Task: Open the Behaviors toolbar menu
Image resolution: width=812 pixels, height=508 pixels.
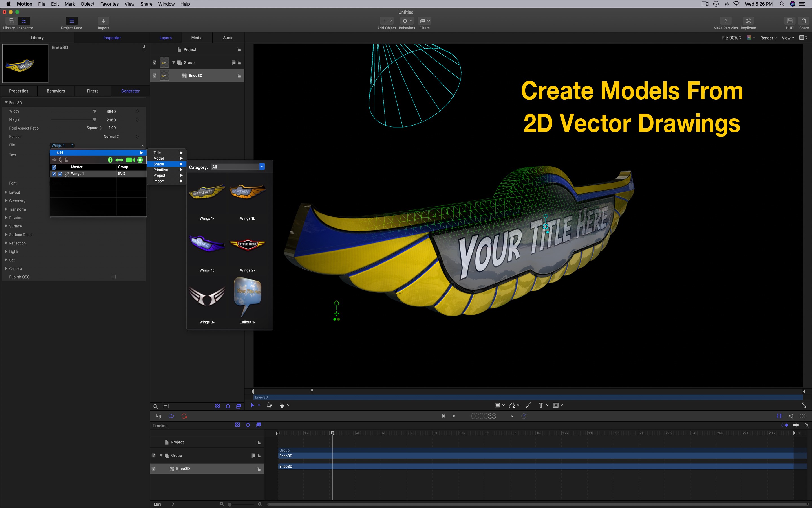Action: pyautogui.click(x=407, y=21)
